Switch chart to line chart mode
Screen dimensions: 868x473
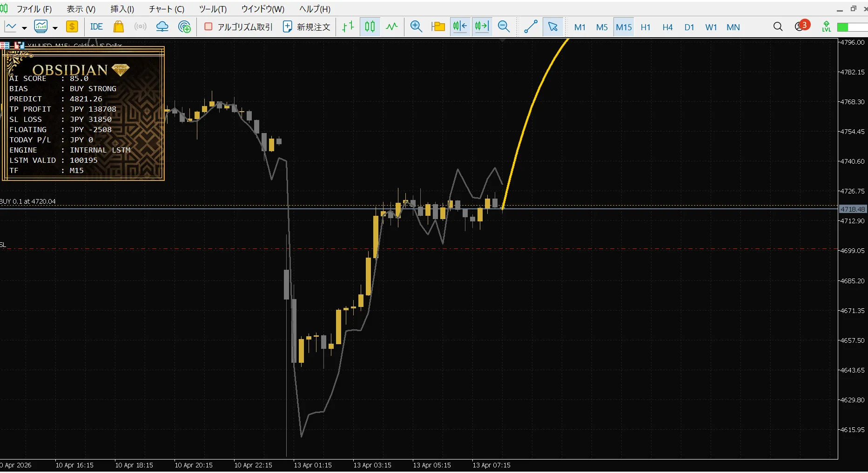[x=392, y=27]
